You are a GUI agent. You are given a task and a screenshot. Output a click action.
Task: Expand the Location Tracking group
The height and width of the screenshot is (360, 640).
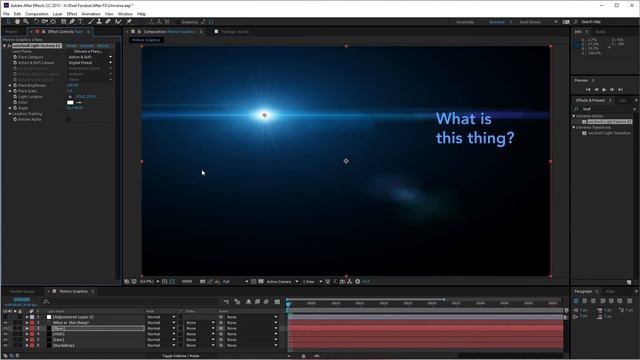click(10, 114)
